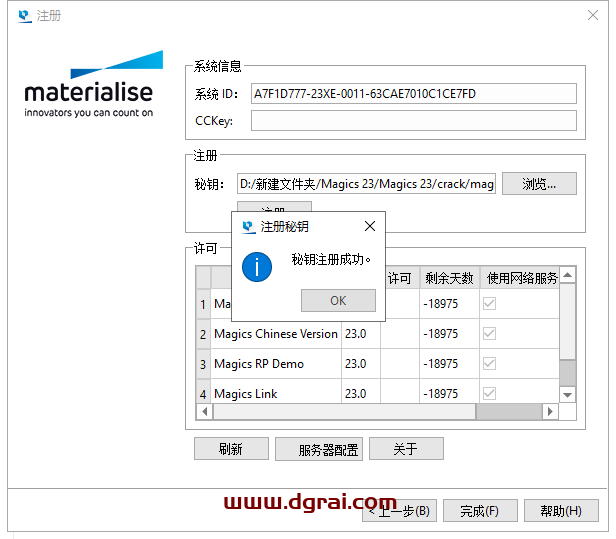The width and height of the screenshot is (616, 539).
Task: Click row number 3 header
Action: [203, 364]
